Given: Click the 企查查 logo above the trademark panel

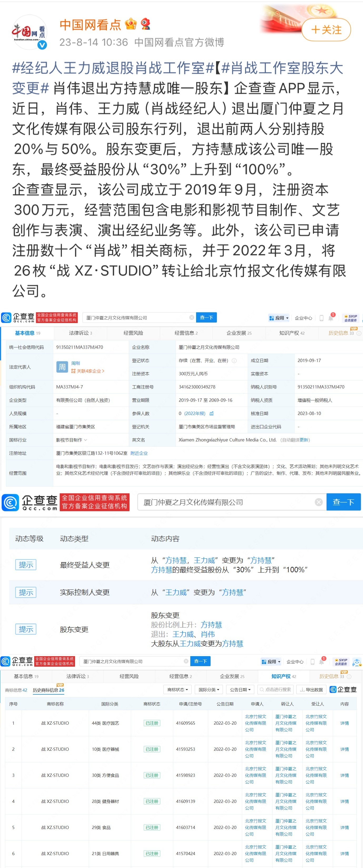Looking at the screenshot, I should (x=17, y=661).
